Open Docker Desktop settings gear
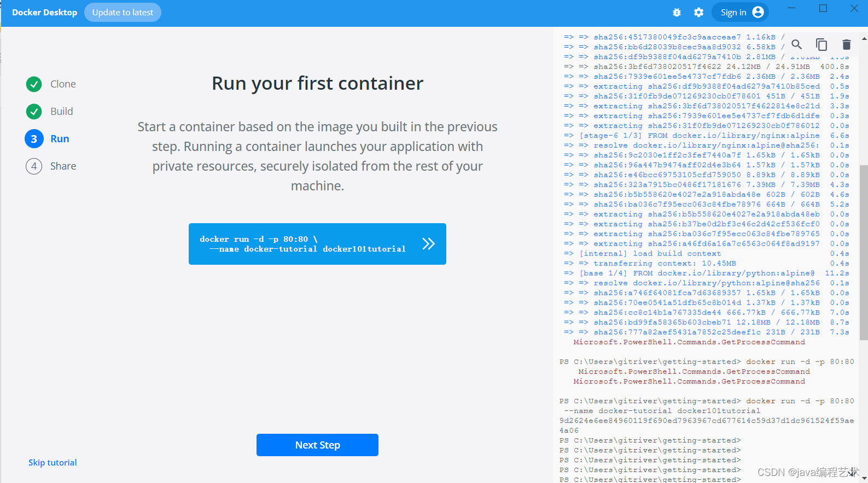Screen dimensions: 868x483 coord(698,12)
